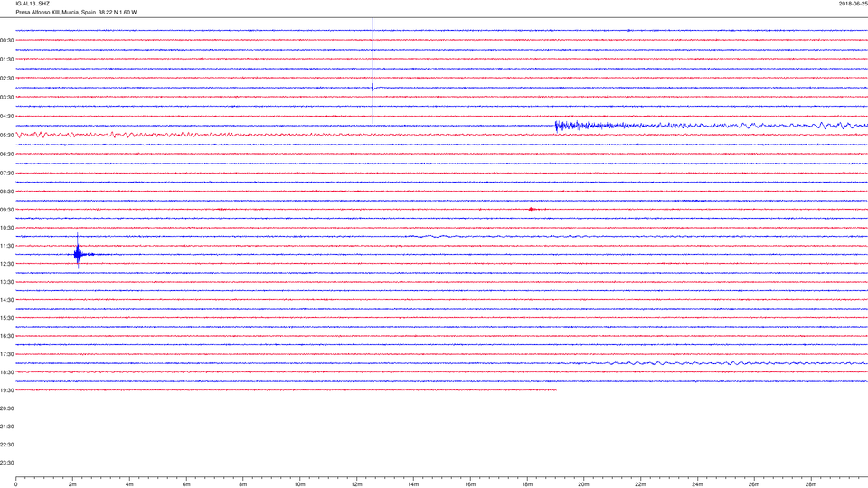The height and width of the screenshot is (488, 868).
Task: Click the 12m axis tick label
Action: coord(356,484)
